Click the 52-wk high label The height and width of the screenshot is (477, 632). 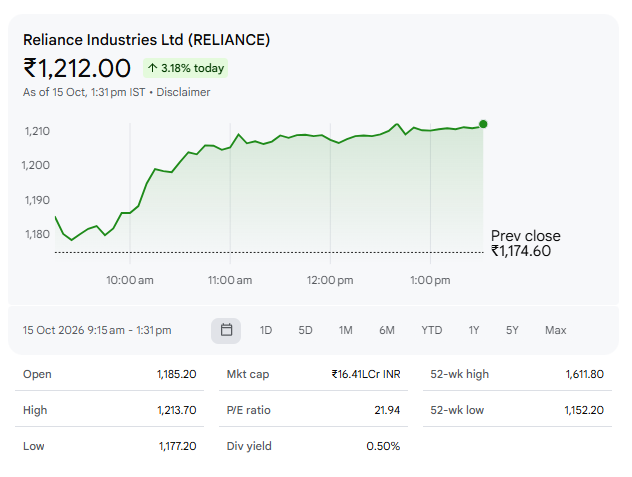(x=459, y=374)
